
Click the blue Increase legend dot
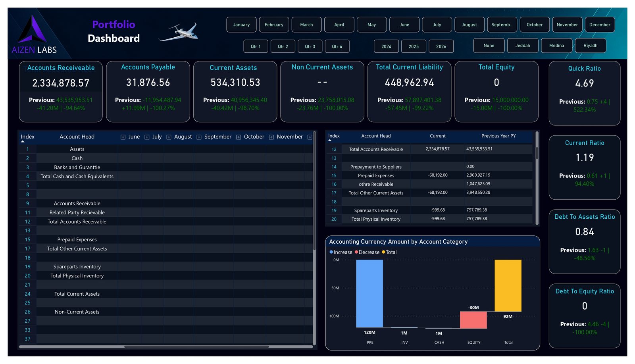click(x=331, y=252)
